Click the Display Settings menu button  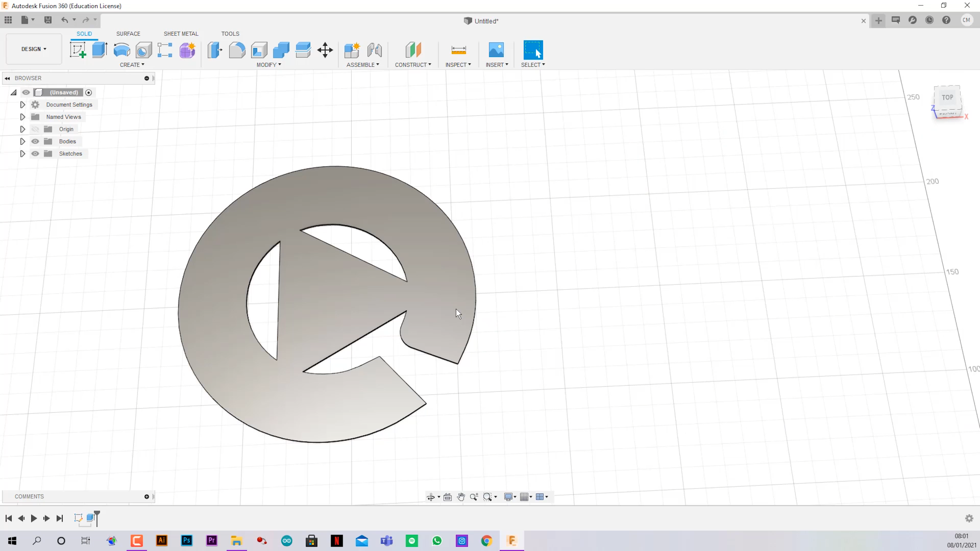(x=509, y=496)
